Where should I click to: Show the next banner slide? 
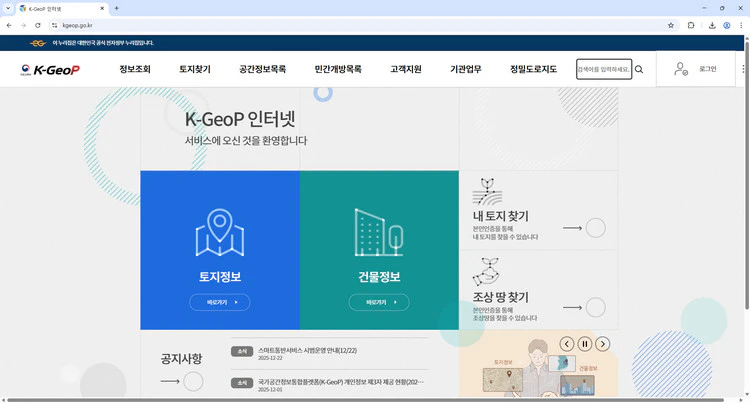(603, 344)
